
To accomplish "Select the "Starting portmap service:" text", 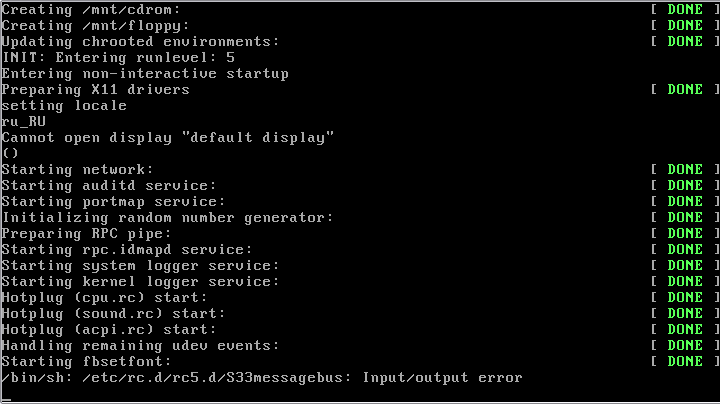I will 113,201.
